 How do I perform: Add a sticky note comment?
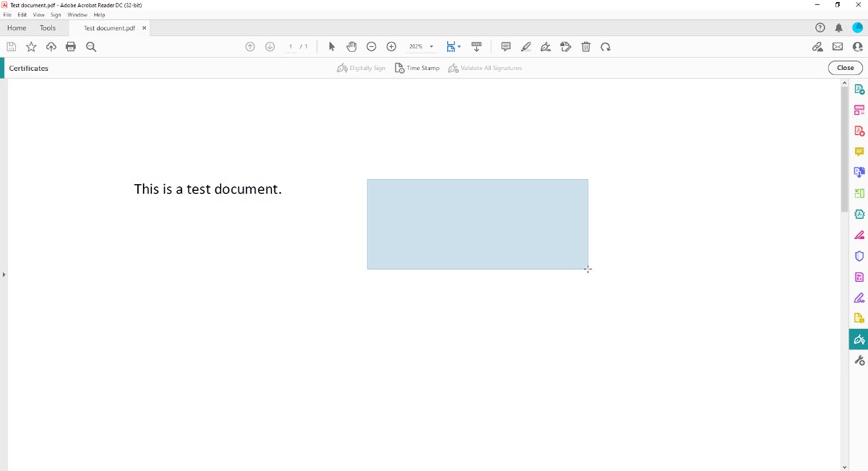[x=506, y=46]
